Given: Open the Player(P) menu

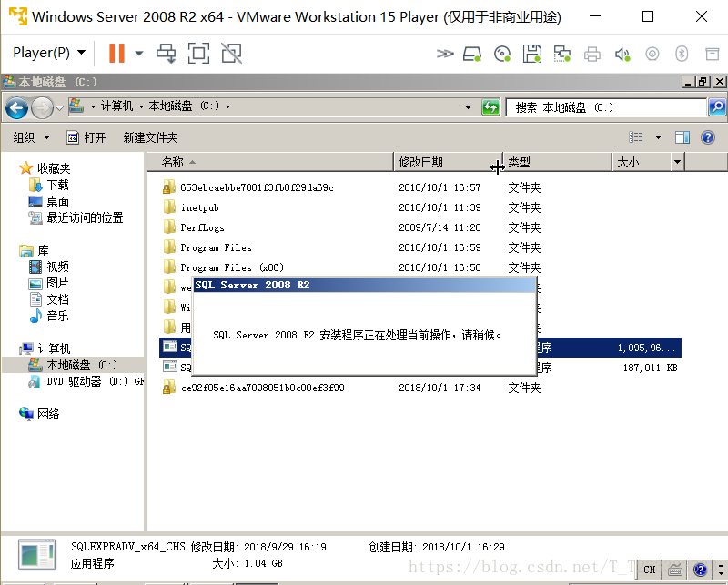Looking at the screenshot, I should [x=49, y=53].
